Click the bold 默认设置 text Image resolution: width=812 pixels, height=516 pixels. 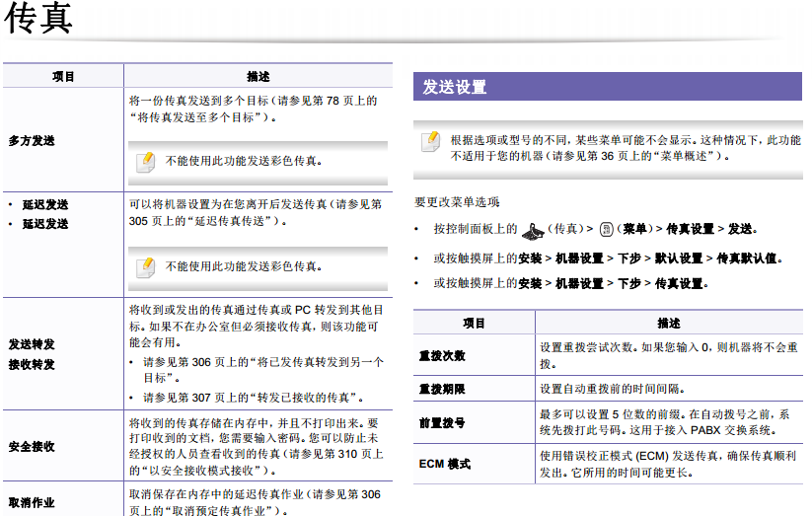click(679, 258)
